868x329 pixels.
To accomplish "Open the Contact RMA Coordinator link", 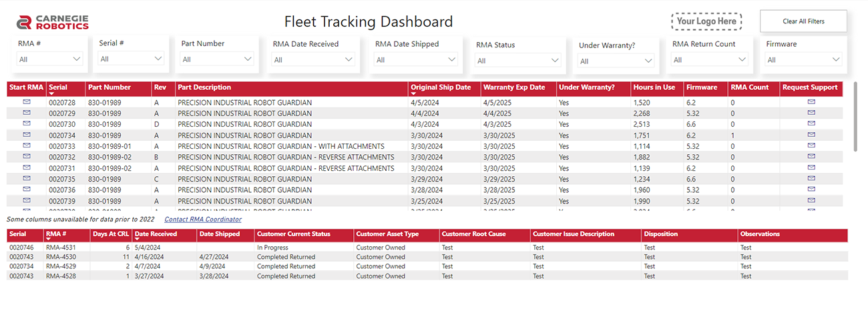I will tap(203, 220).
